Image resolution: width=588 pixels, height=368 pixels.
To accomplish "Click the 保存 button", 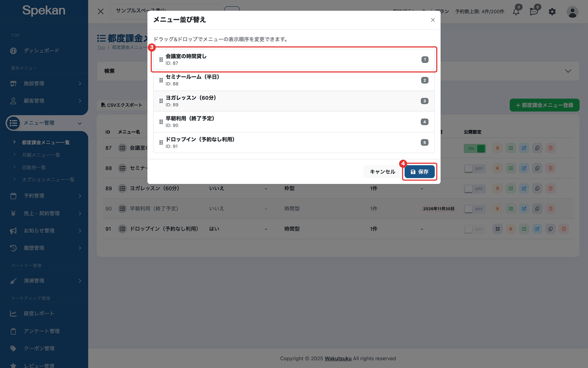I will (419, 172).
